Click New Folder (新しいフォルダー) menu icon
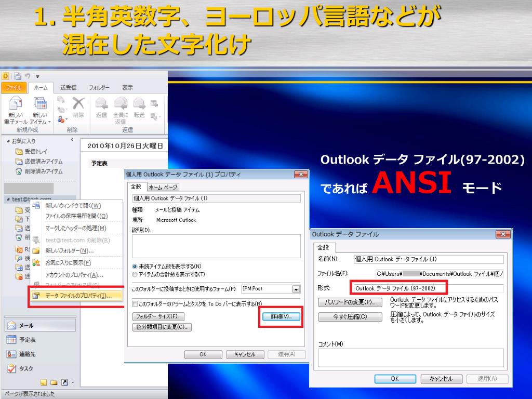 36,251
